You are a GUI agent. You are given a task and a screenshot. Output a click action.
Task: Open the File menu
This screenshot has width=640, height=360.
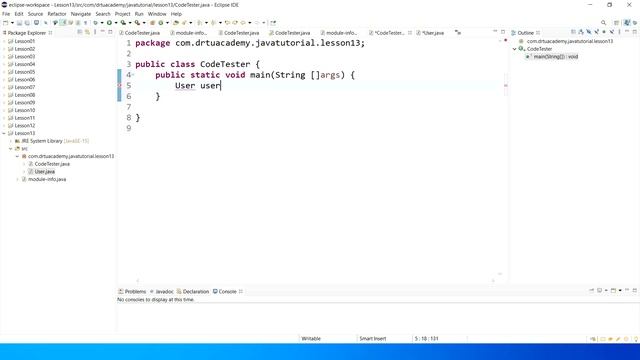pyautogui.click(x=6, y=14)
